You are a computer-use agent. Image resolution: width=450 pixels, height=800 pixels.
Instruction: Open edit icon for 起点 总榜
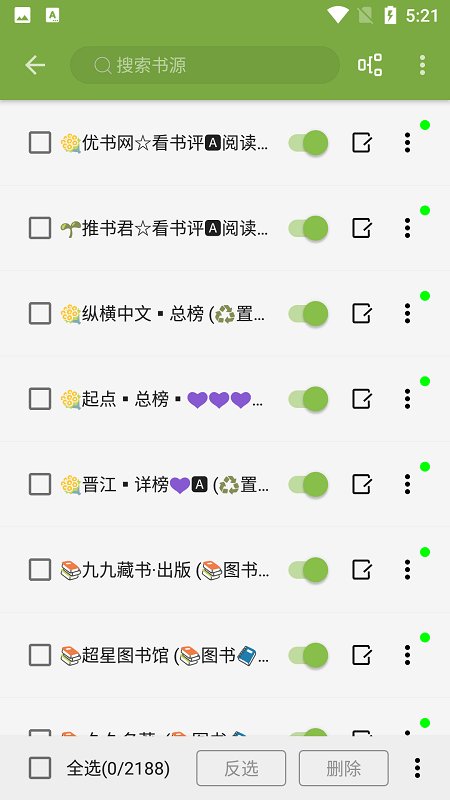pos(362,398)
